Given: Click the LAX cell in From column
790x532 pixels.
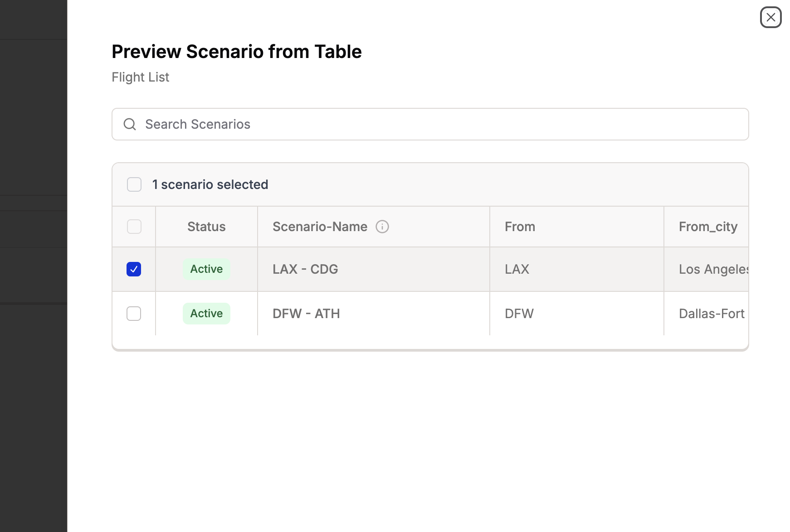Looking at the screenshot, I should click(517, 269).
